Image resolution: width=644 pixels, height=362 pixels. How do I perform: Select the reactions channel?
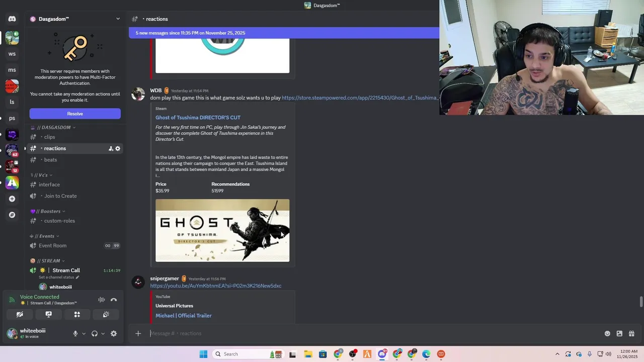tap(74, 148)
